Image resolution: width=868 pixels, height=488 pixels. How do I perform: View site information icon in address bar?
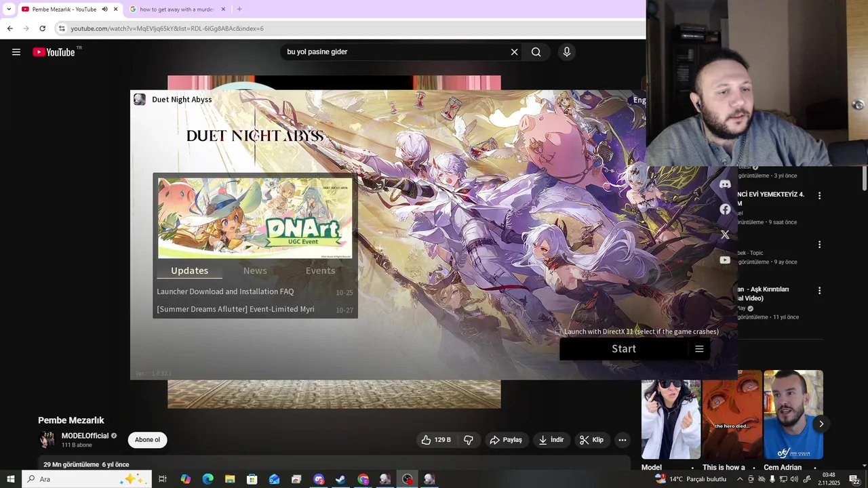[62, 28]
